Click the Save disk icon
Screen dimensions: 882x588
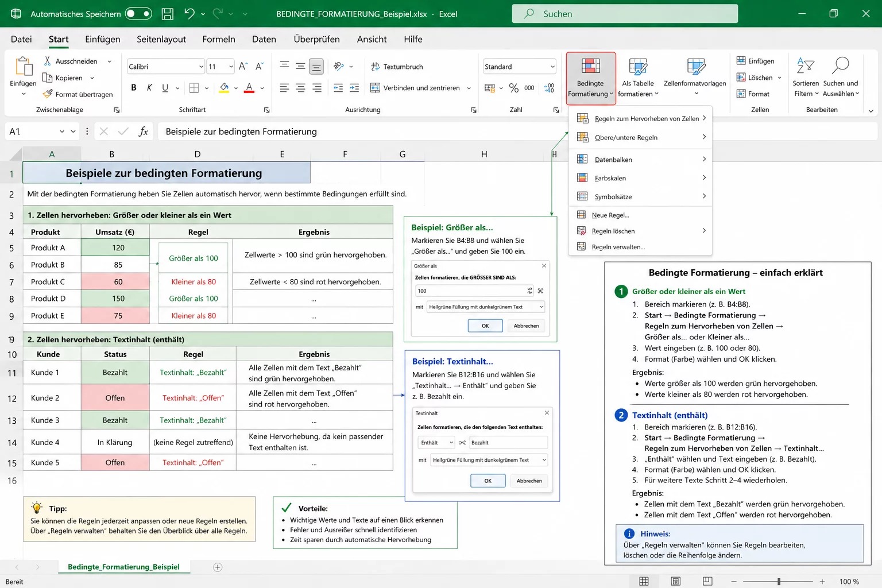pos(168,14)
